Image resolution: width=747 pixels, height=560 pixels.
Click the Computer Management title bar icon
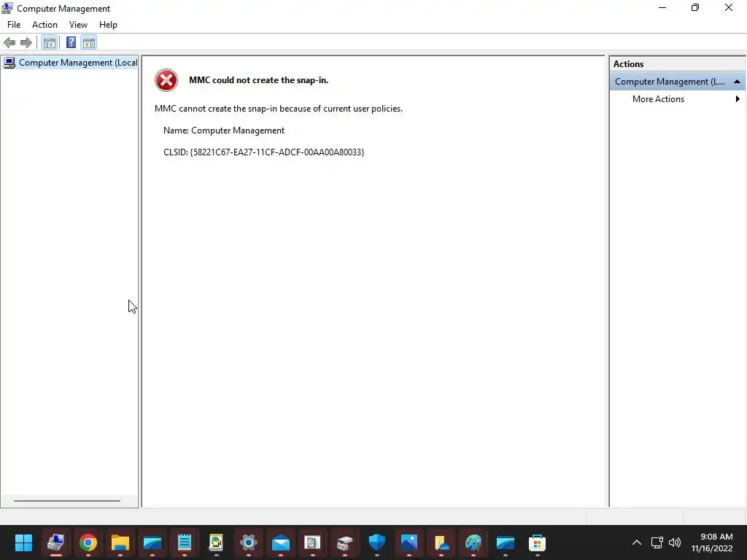click(7, 8)
